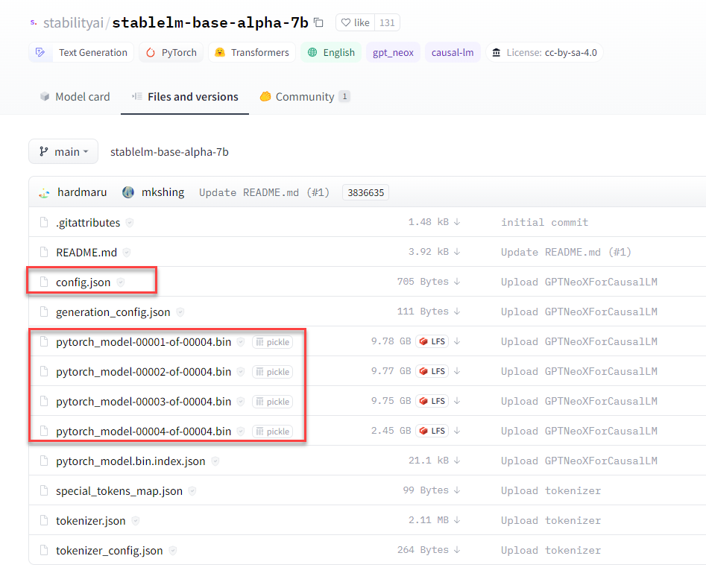Open hardmaru's profile link

click(x=82, y=192)
